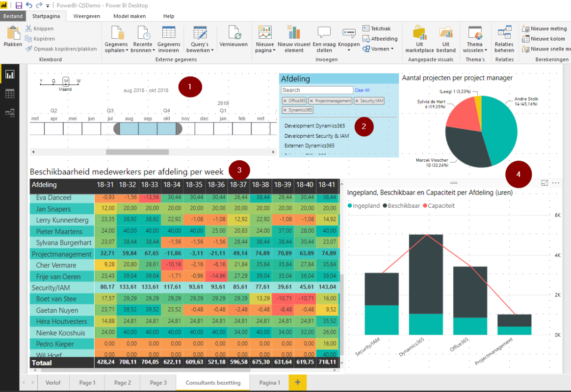571x392 pixels.
Task: Switch to Data view in left sidebar
Action: 9,93
